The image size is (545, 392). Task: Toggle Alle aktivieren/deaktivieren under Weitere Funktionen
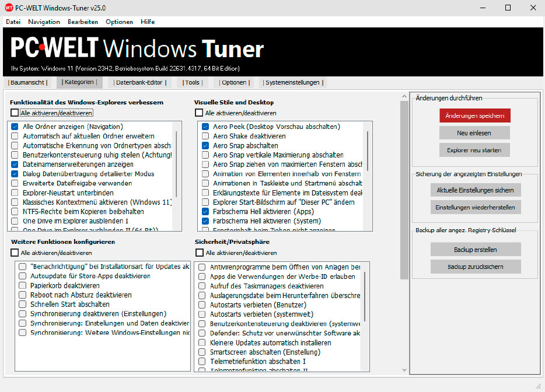point(15,253)
